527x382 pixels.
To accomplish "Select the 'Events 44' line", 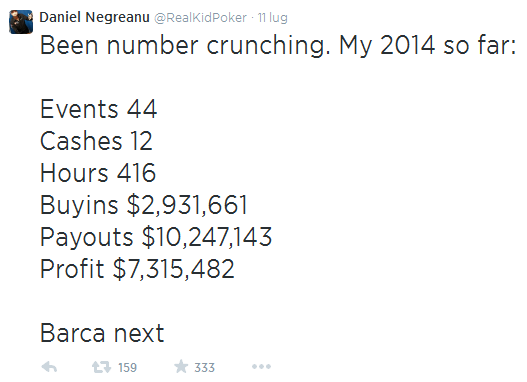I will (98, 109).
